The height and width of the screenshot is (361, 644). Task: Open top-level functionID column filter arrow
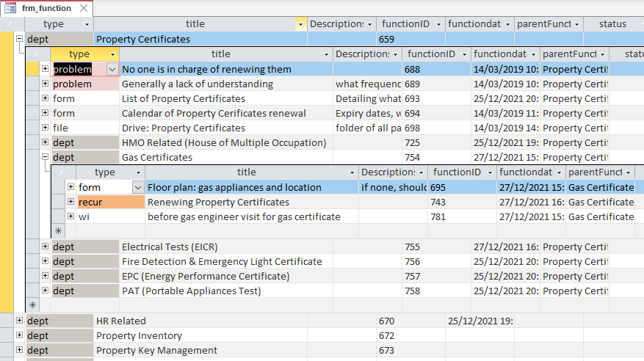[x=438, y=25]
